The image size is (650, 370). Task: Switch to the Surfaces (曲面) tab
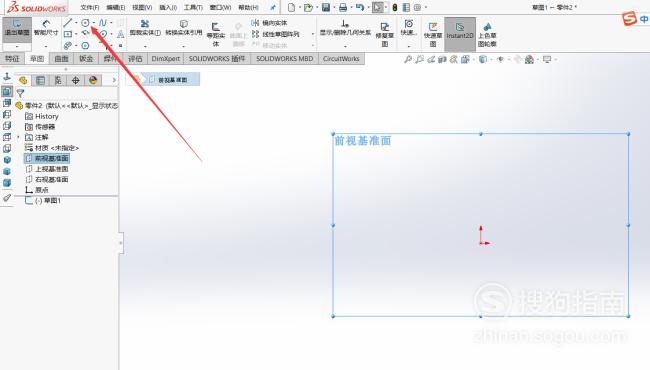coord(61,59)
